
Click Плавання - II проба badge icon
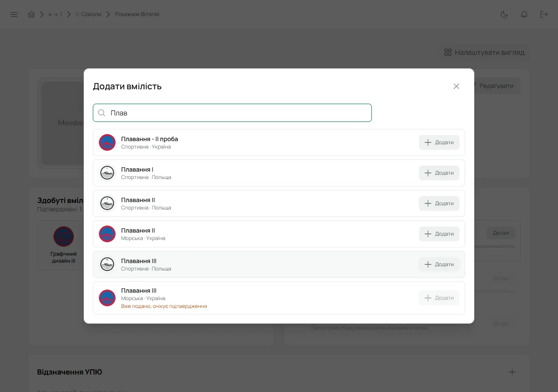coord(107,142)
